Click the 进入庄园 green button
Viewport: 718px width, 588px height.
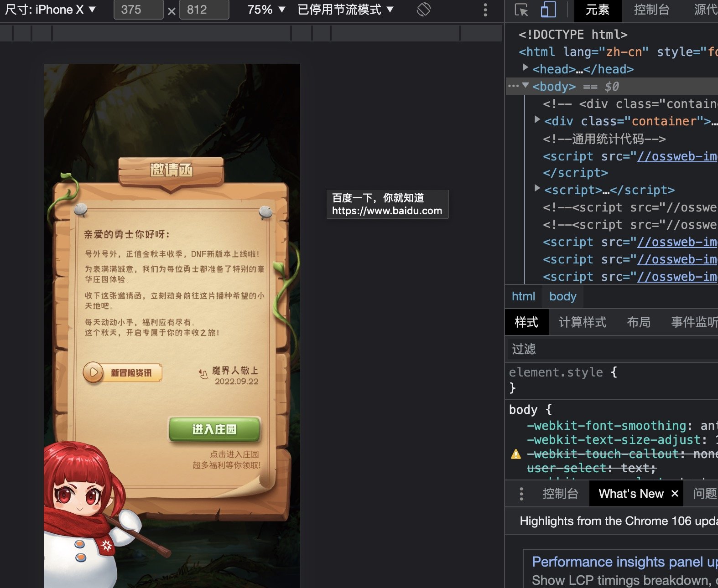pyautogui.click(x=214, y=429)
